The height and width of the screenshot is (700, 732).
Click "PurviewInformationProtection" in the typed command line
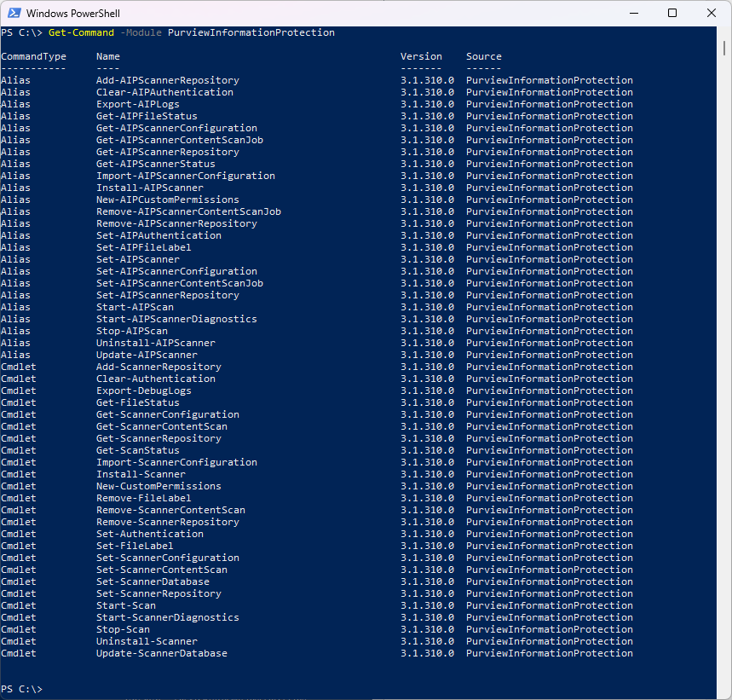point(251,32)
